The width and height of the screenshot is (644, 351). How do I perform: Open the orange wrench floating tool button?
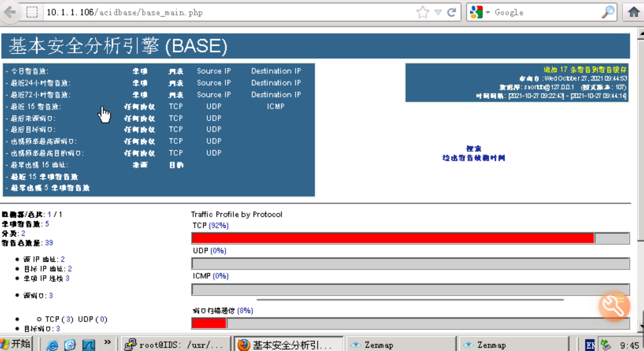pyautogui.click(x=614, y=306)
